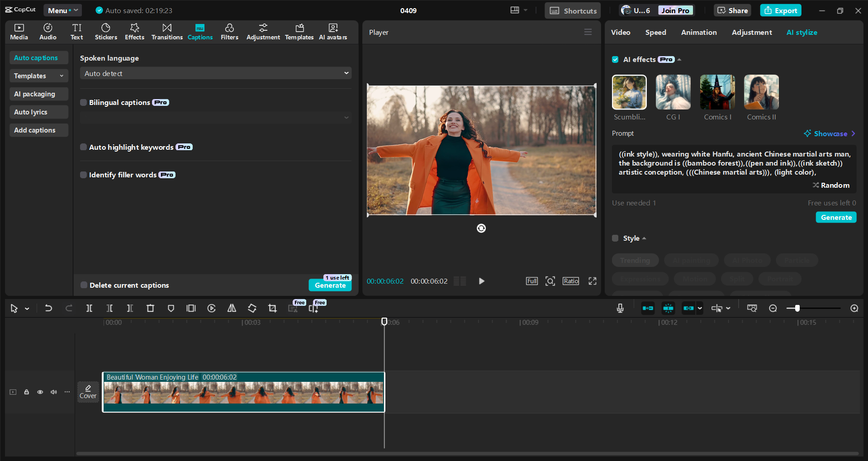Open the Filters panel
The image size is (868, 461).
click(x=229, y=32)
